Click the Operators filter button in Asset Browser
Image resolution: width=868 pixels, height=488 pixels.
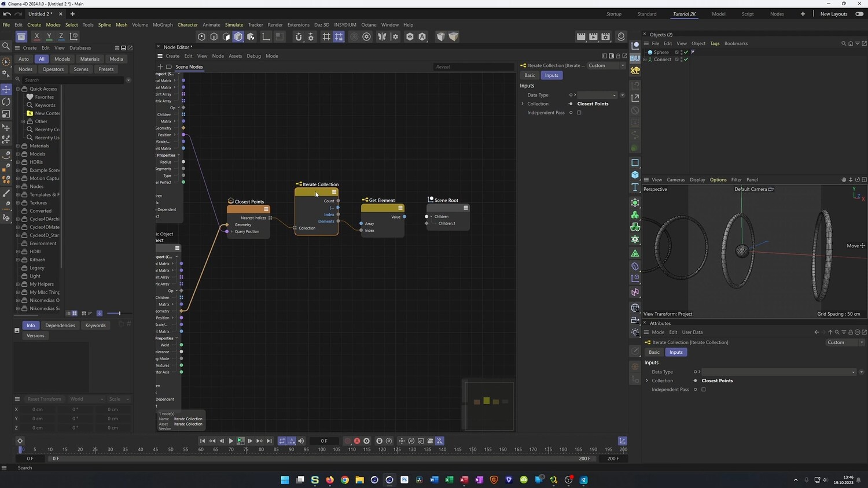click(x=53, y=69)
